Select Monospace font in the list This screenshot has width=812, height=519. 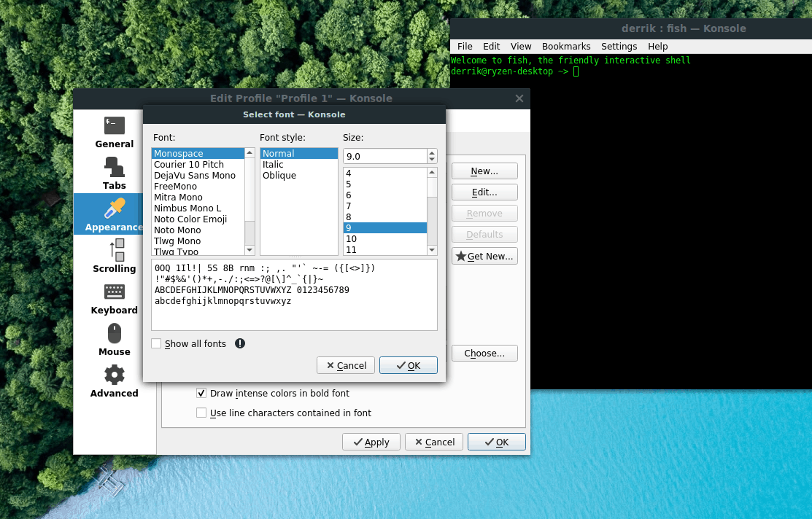coord(198,153)
